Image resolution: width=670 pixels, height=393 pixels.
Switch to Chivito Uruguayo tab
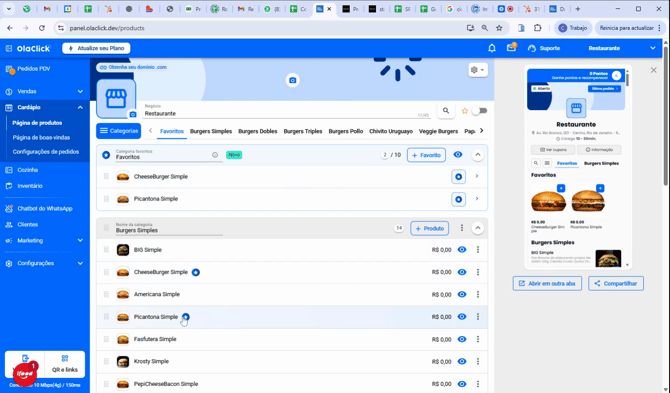pyautogui.click(x=391, y=131)
